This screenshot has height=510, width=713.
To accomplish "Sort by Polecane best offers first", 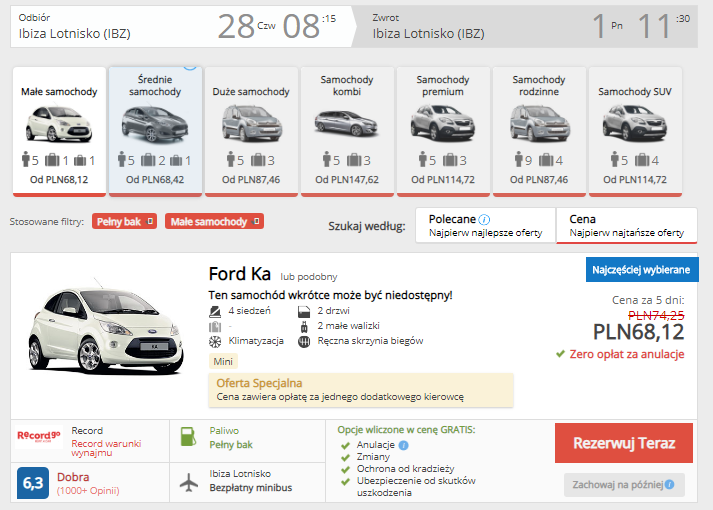I will coord(486,225).
